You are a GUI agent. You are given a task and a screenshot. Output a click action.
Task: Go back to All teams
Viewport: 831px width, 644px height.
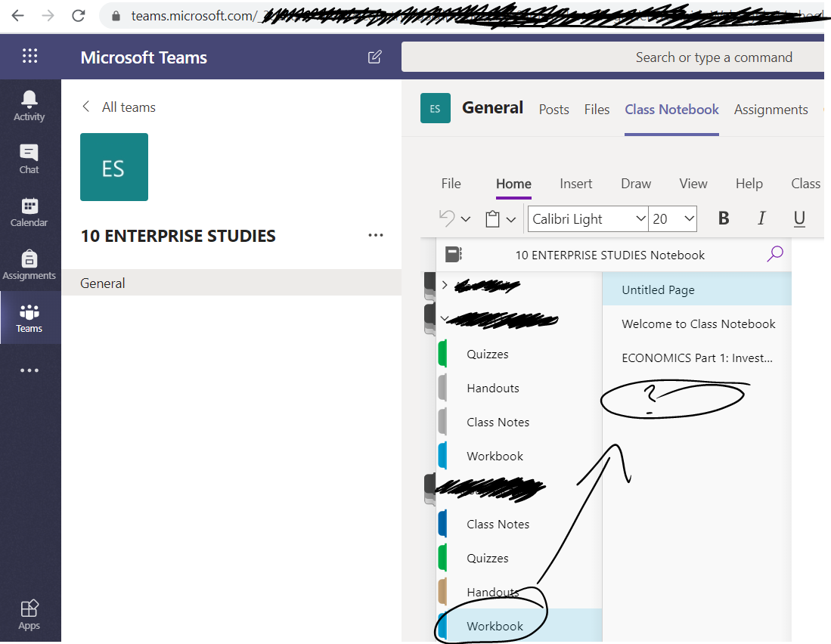119,107
